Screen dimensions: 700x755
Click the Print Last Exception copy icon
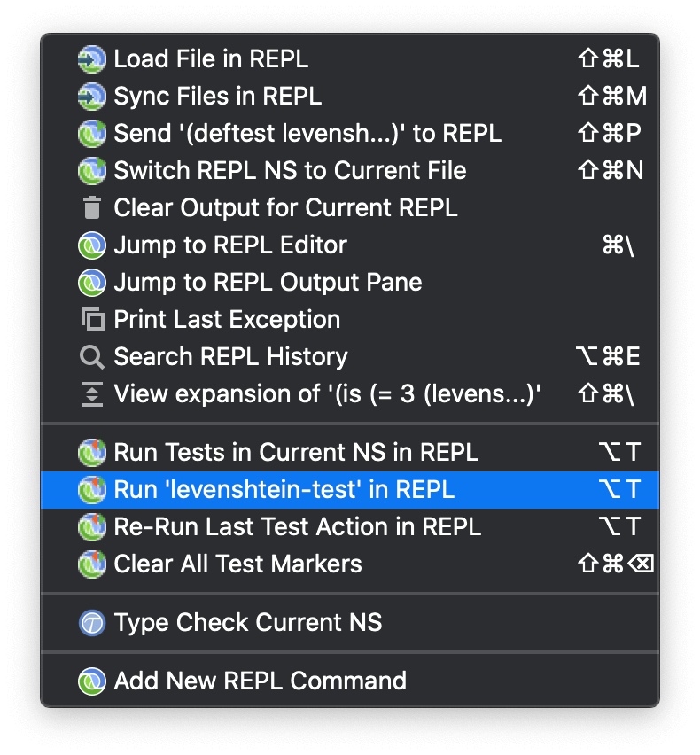[92, 319]
